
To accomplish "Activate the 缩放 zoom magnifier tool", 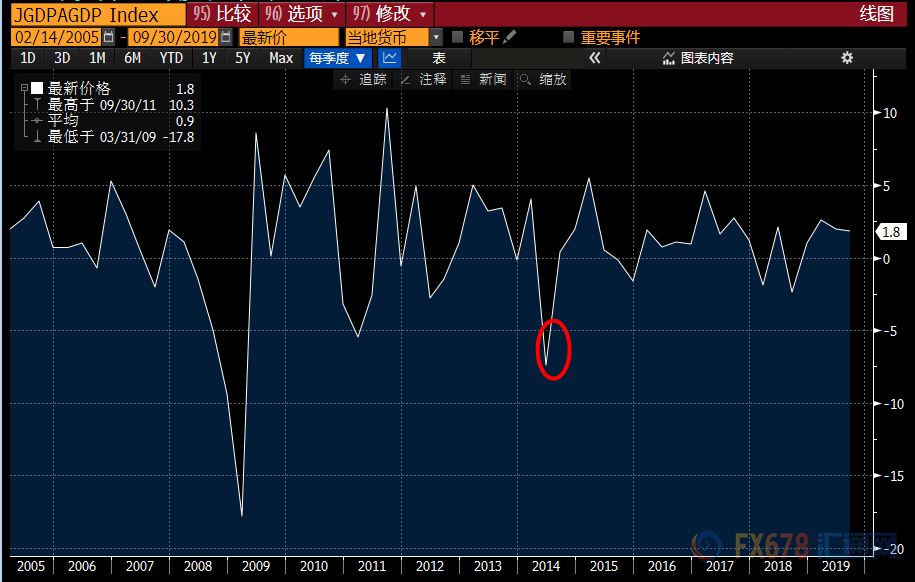I will (544, 79).
